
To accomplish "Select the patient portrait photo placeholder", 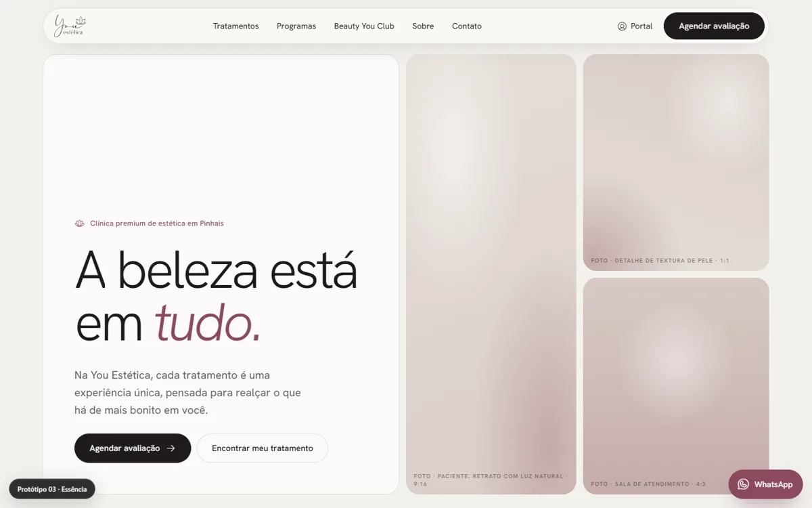I will click(491, 274).
